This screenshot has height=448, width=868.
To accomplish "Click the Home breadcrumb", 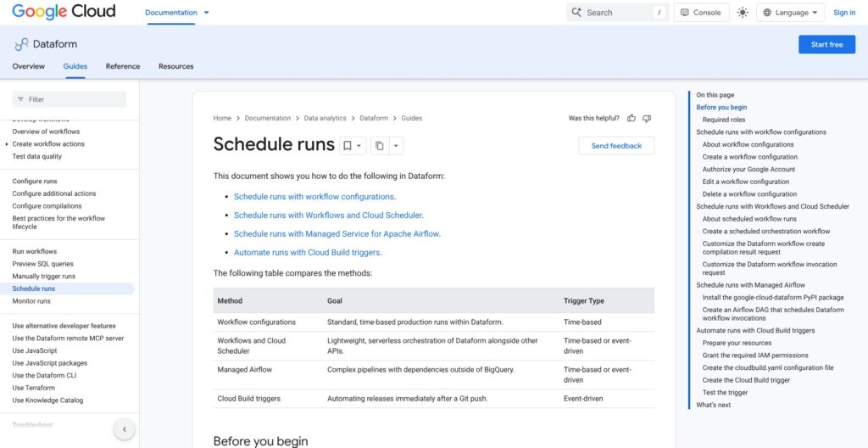I will (222, 118).
